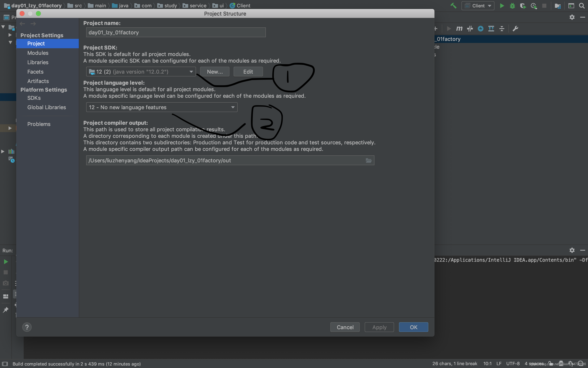
Task: Click the Build completed status message
Action: 77,364
